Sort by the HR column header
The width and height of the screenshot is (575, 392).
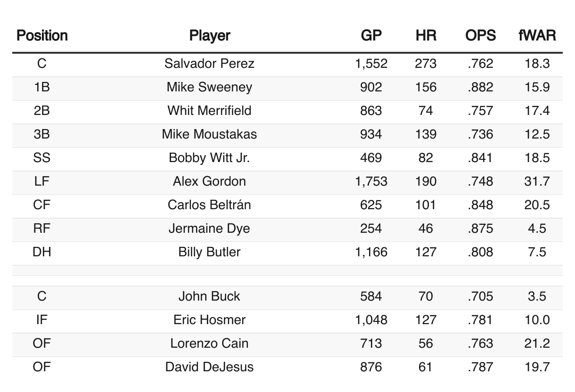426,35
